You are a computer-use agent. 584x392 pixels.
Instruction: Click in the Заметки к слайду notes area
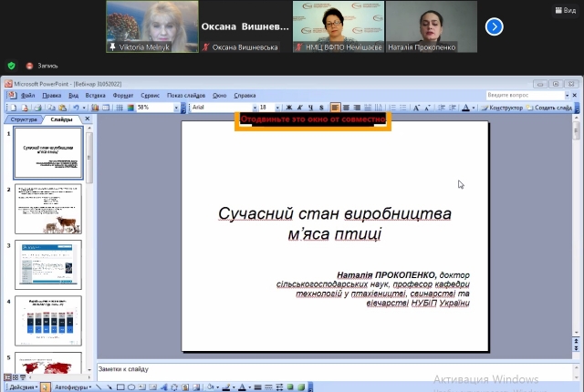(x=334, y=372)
